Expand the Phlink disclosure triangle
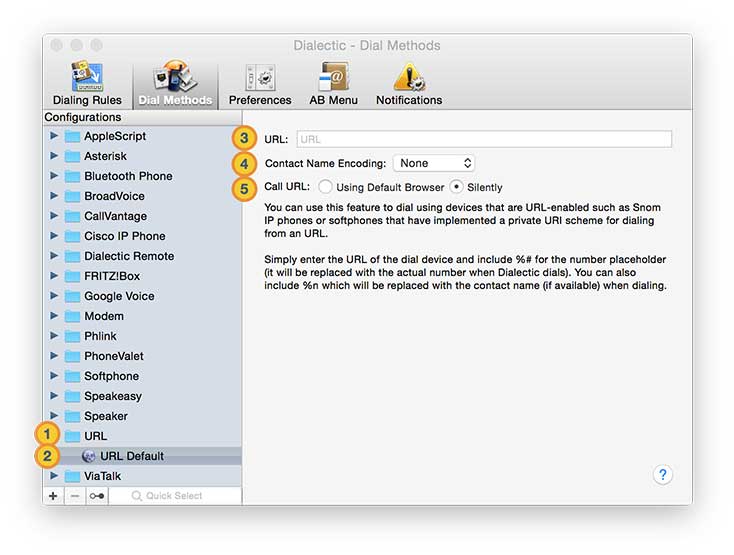This screenshot has width=734, height=555. click(x=54, y=336)
